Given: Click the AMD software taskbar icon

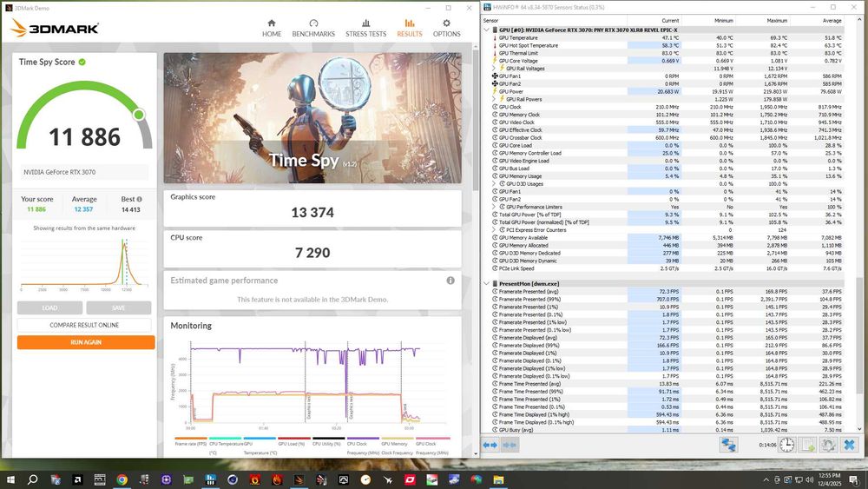Looking at the screenshot, I should pyautogui.click(x=77, y=479).
